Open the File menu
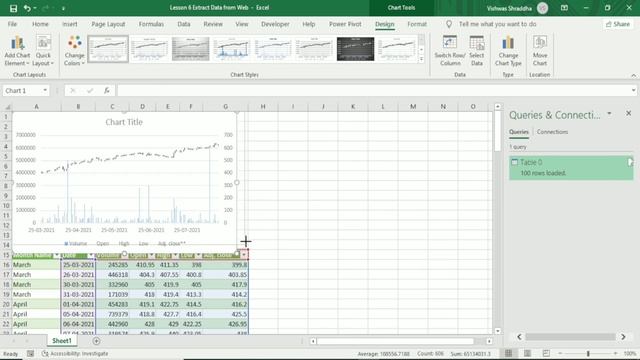640x360 pixels. click(x=13, y=24)
